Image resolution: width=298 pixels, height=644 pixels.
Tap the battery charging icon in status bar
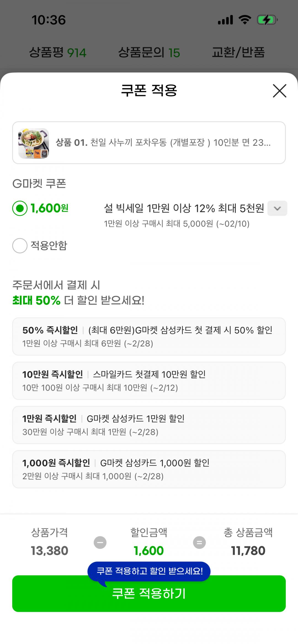click(267, 20)
